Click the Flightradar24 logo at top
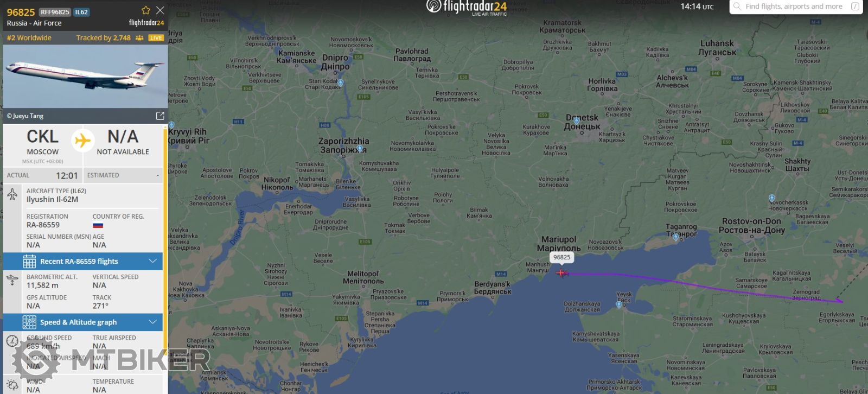The image size is (868, 394). 467,7
